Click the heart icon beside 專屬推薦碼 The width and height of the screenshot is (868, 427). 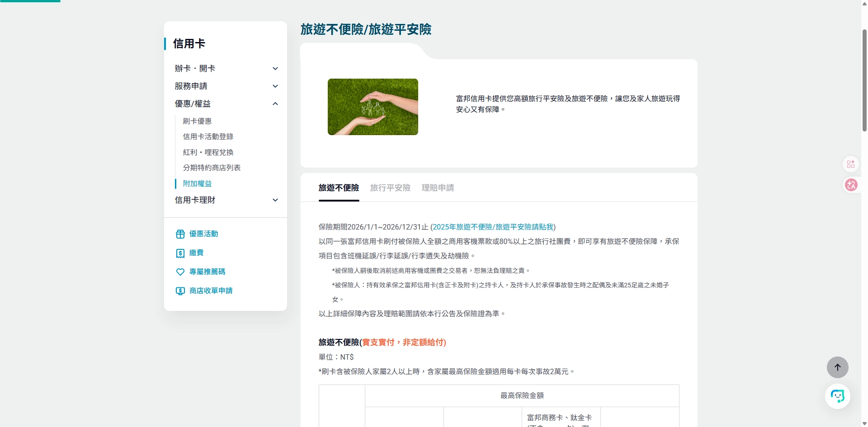coord(180,272)
